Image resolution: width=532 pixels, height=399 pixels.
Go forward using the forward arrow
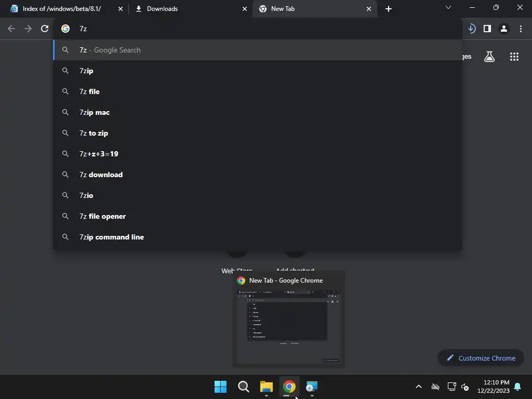[28, 29]
